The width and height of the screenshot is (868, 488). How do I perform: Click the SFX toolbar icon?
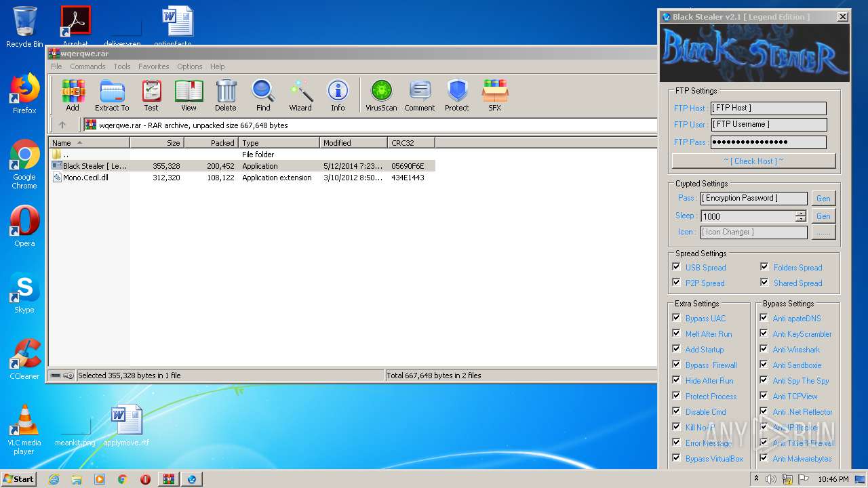click(495, 95)
